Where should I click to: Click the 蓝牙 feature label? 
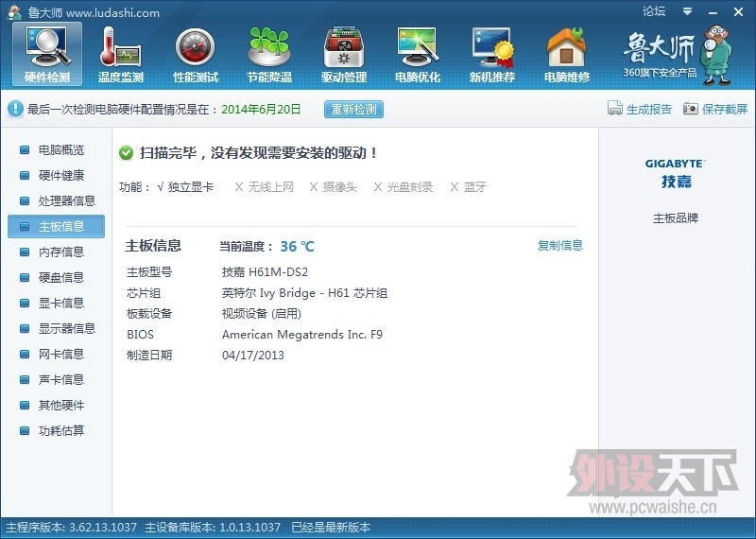click(x=475, y=186)
